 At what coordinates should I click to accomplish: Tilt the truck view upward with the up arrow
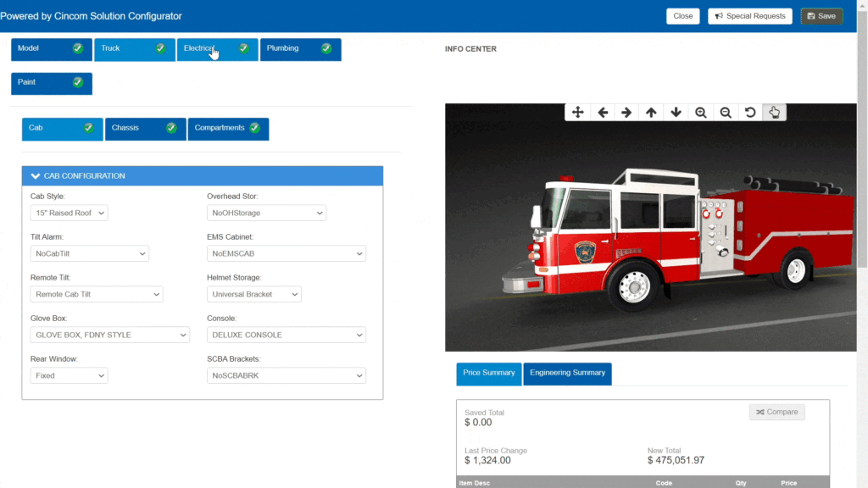[651, 111]
